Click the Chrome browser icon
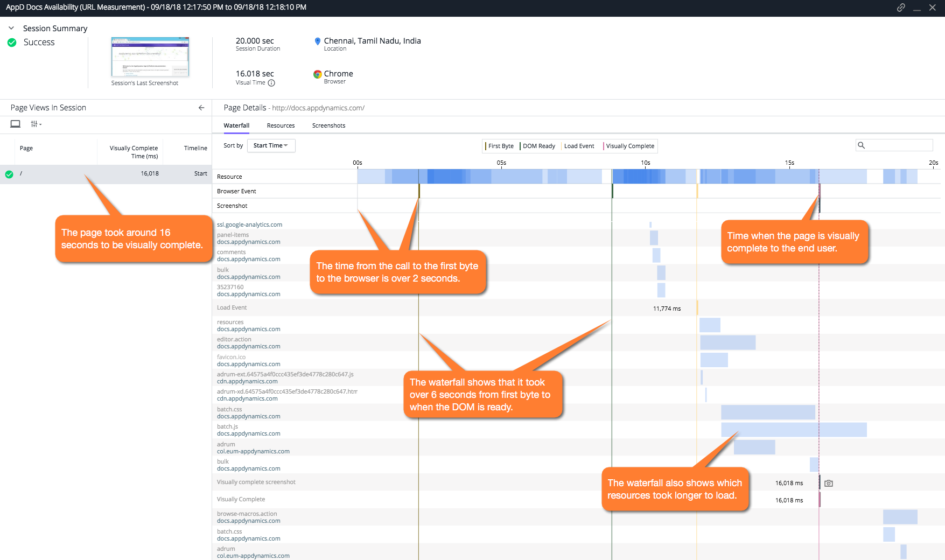The width and height of the screenshot is (945, 560). pyautogui.click(x=318, y=74)
